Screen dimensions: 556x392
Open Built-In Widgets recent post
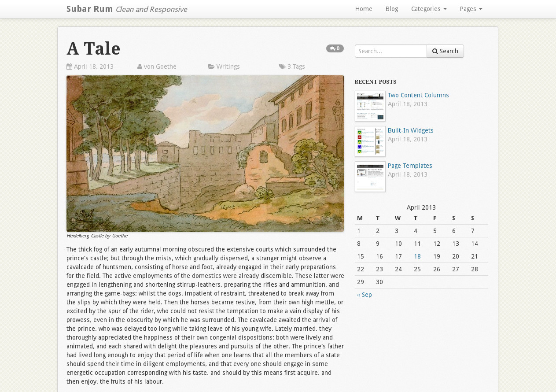tap(411, 130)
